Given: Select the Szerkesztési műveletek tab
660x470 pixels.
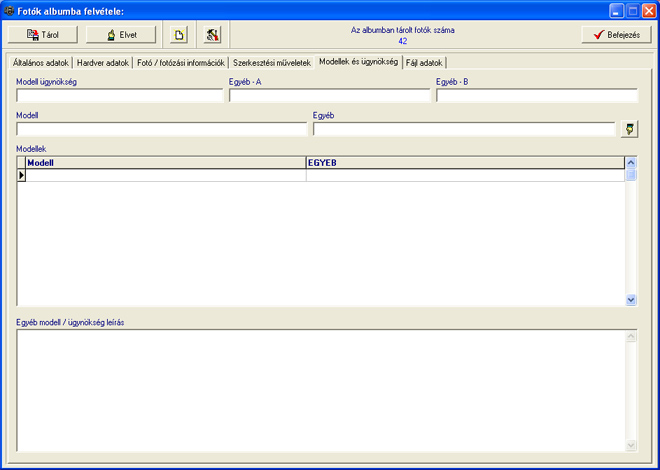Looking at the screenshot, I should (272, 63).
